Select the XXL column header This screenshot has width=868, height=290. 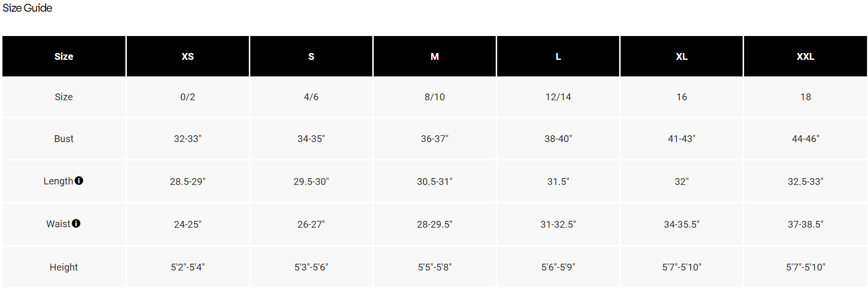(805, 56)
